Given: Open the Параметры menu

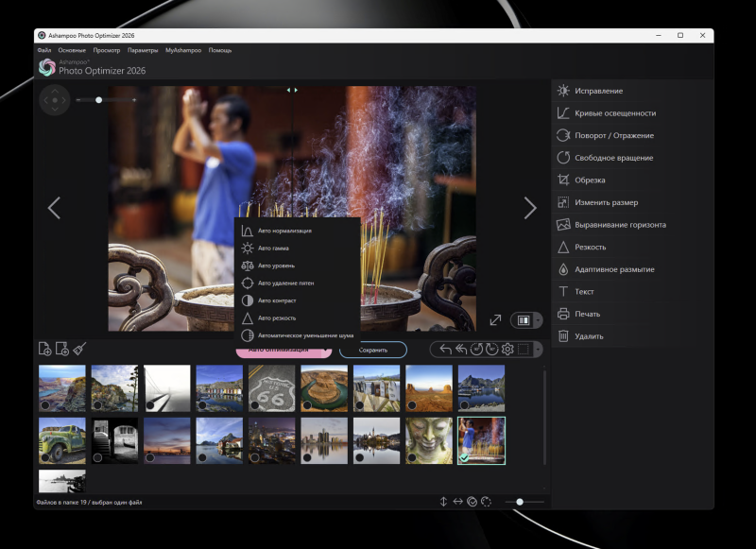Looking at the screenshot, I should coord(143,50).
